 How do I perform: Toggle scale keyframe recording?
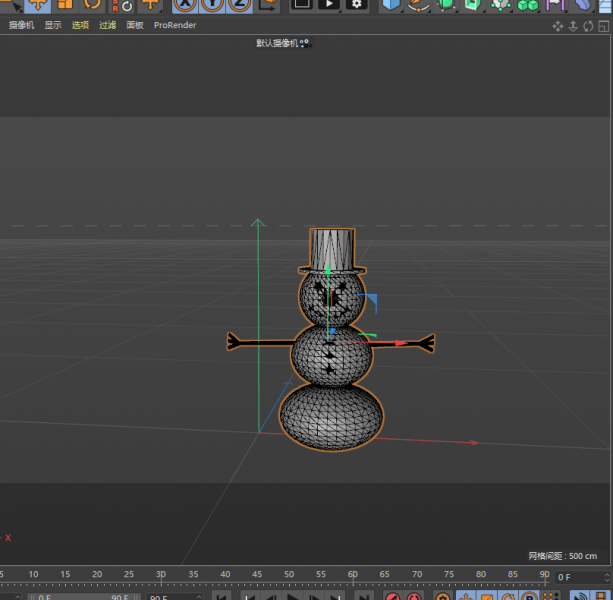tap(486, 596)
